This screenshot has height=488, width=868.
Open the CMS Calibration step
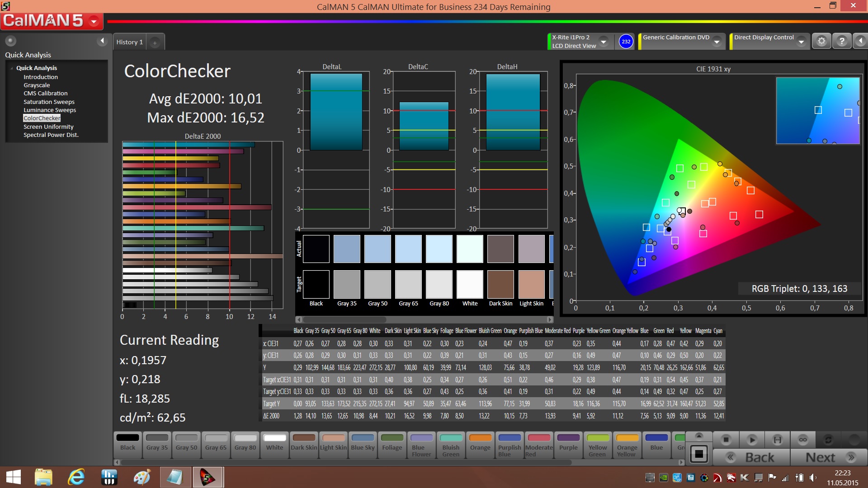(x=46, y=93)
